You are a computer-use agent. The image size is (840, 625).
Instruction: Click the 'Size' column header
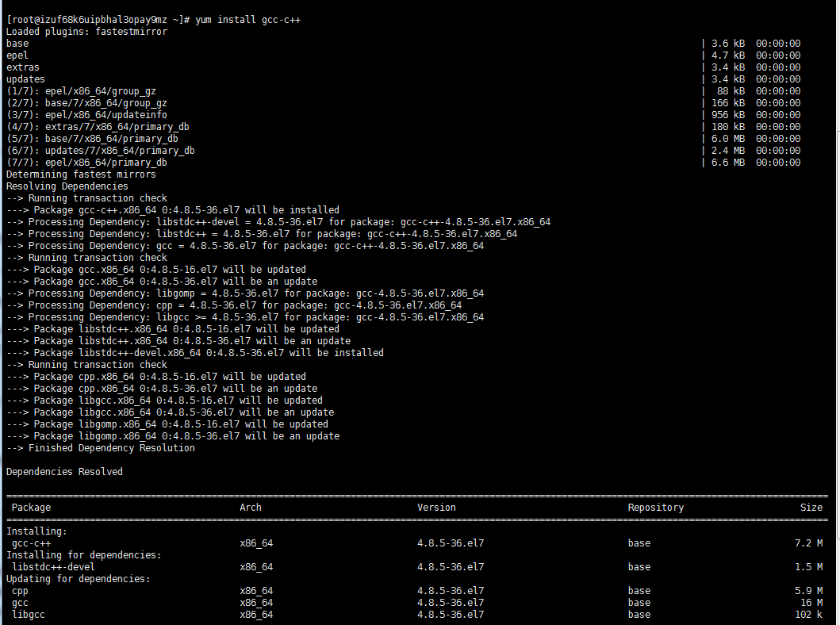811,508
